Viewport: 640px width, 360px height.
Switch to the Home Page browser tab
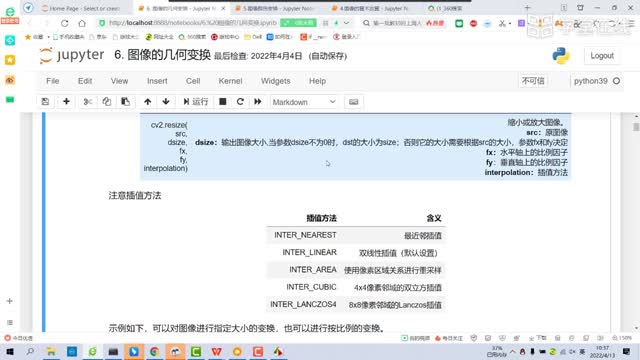coord(84,8)
